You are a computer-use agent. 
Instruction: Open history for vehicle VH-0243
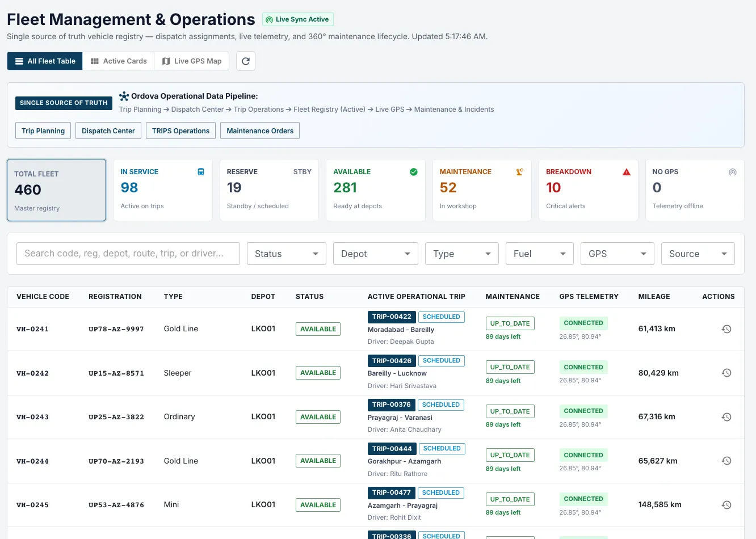[726, 417]
